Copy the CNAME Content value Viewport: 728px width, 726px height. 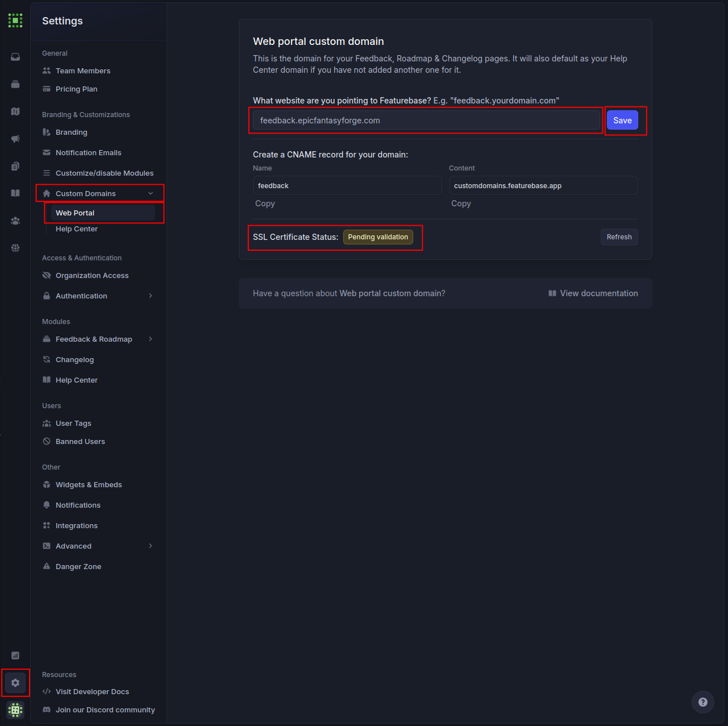coord(461,204)
